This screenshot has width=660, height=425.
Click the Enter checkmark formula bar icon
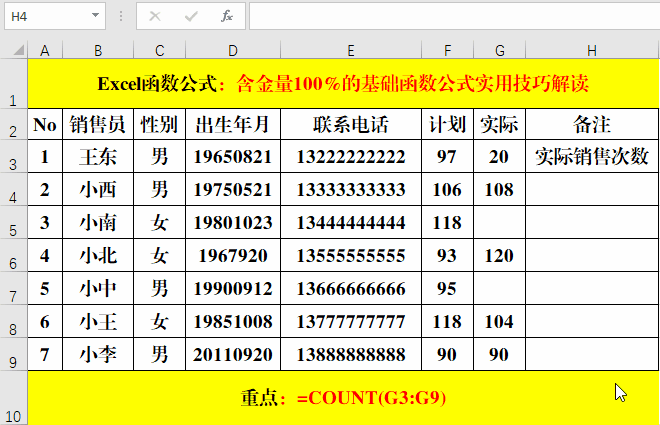pos(191,16)
